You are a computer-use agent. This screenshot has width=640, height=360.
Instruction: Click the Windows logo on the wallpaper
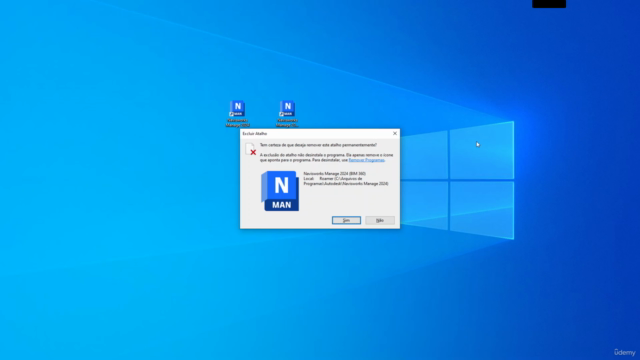point(457,180)
